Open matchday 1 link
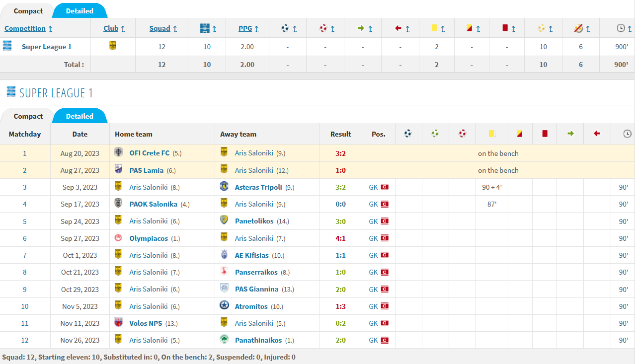The image size is (635, 364). pos(25,153)
